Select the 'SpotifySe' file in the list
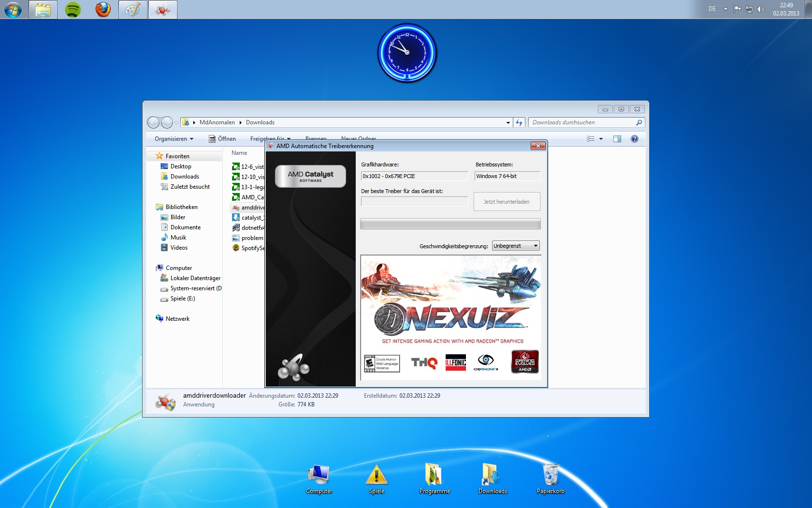 click(x=248, y=248)
